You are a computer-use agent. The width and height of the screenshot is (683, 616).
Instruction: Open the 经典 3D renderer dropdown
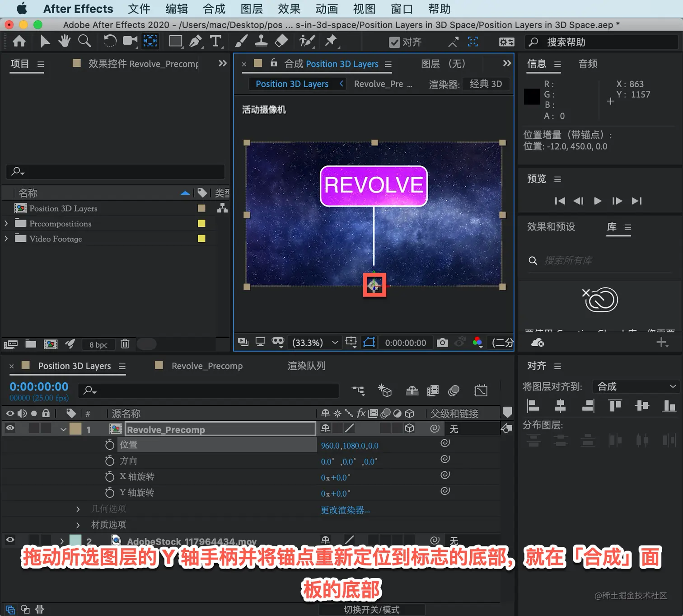pyautogui.click(x=486, y=84)
